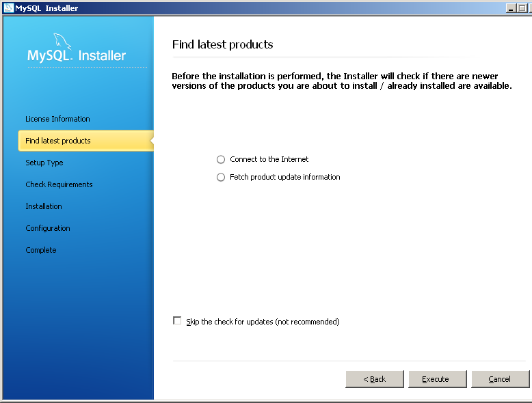Click the Skip the check for updates label
The image size is (532, 403).
[x=263, y=322]
